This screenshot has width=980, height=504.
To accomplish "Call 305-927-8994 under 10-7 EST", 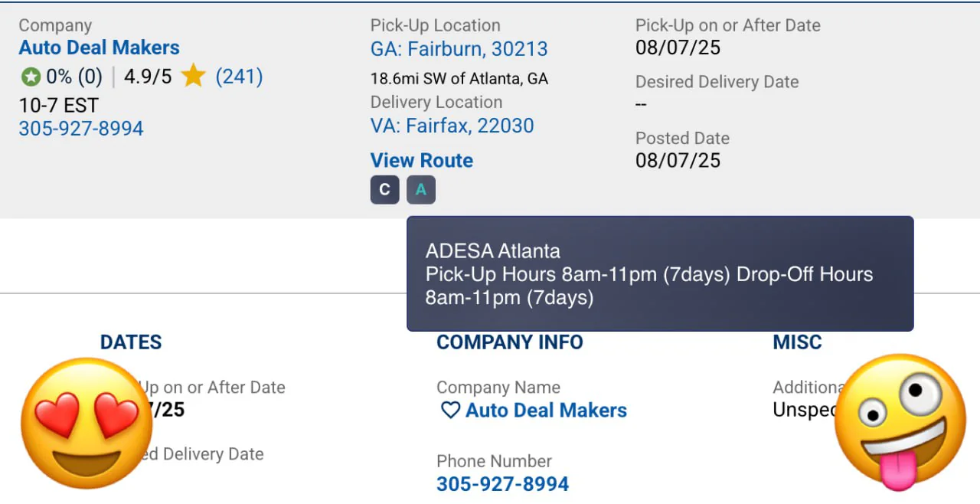I will coord(81,129).
